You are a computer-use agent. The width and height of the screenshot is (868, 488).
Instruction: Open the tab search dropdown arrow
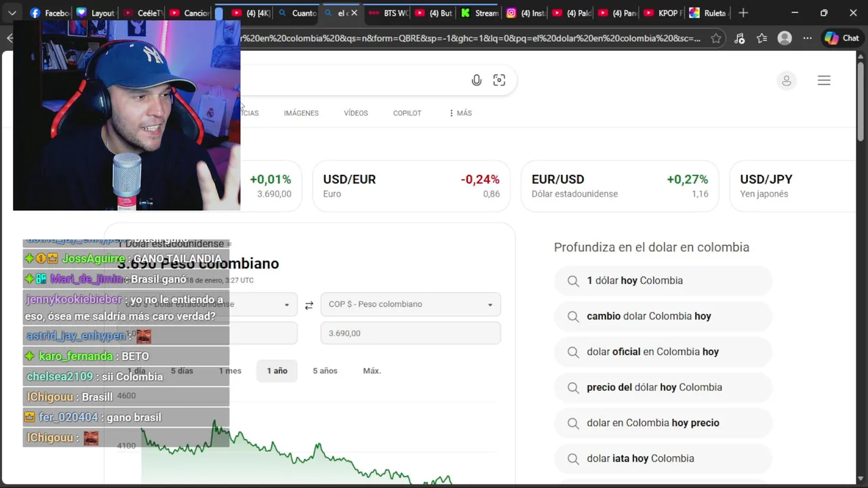pyautogui.click(x=13, y=13)
